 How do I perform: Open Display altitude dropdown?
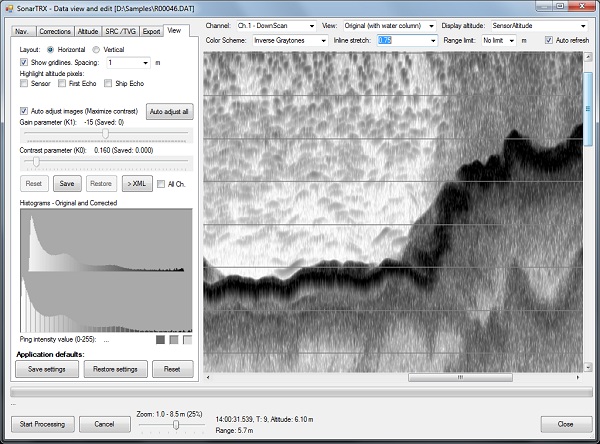[x=583, y=26]
